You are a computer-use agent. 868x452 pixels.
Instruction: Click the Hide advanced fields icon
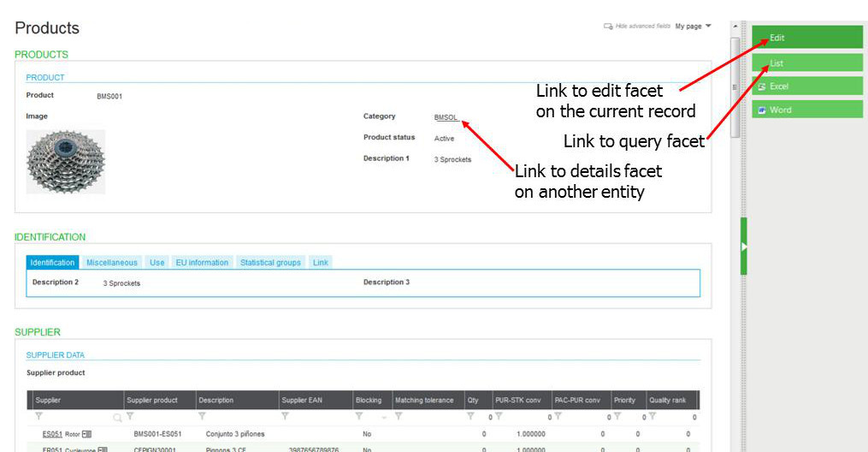point(608,27)
